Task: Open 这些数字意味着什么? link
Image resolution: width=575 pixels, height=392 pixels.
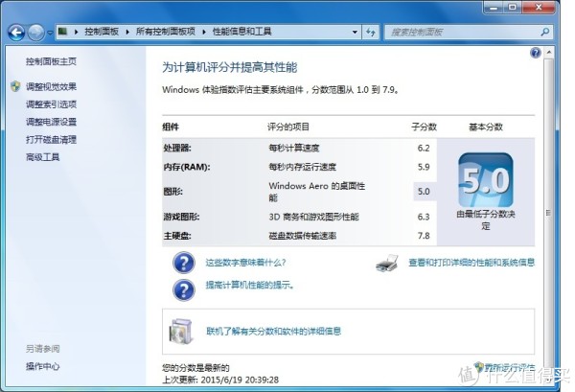Action: point(245,263)
